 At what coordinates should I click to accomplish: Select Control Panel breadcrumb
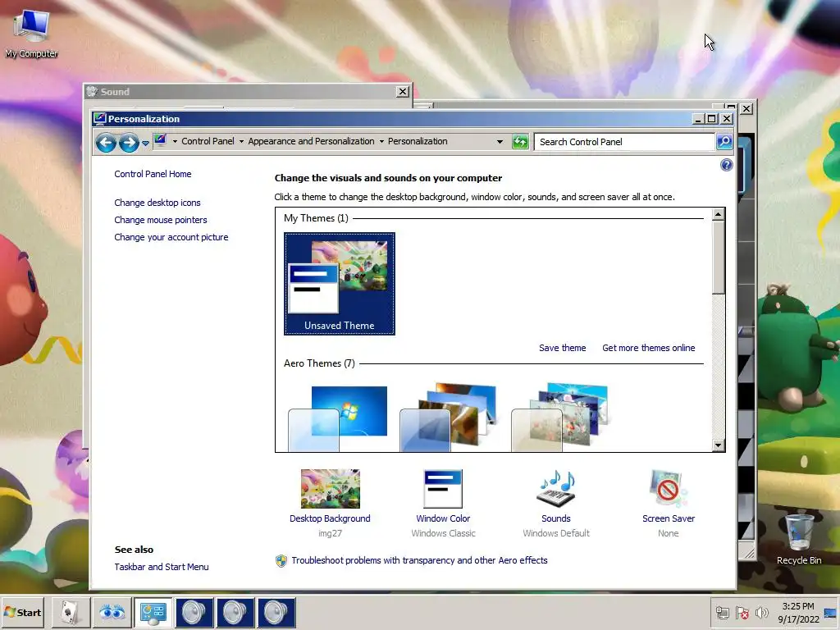tap(208, 141)
